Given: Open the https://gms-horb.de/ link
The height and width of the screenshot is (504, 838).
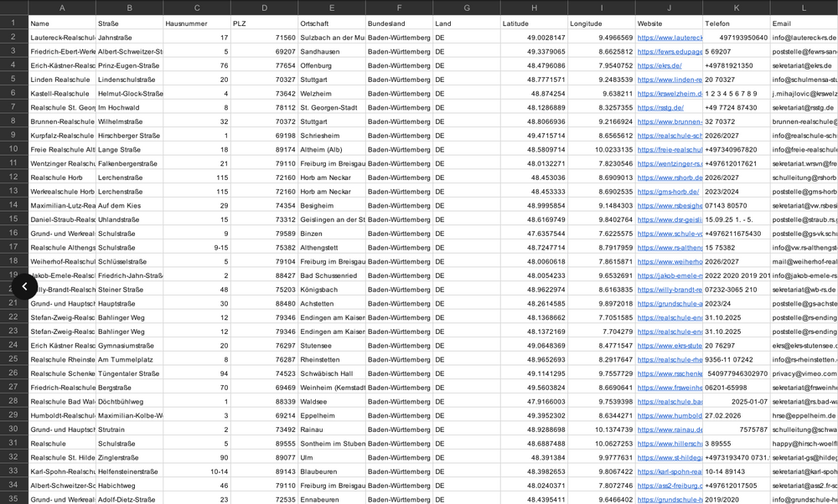Looking at the screenshot, I should click(x=668, y=191).
